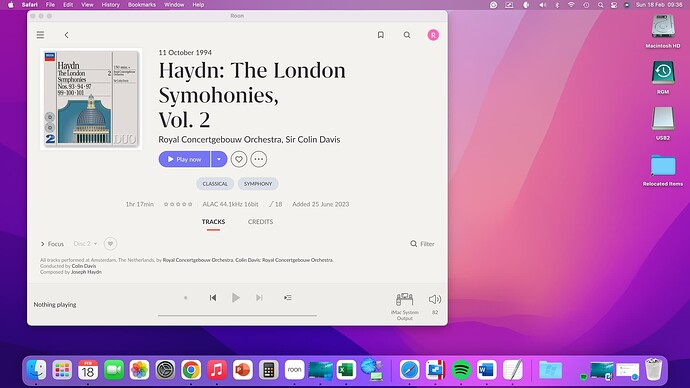Click the menu bar sound volume icon
690x388 pixels.
click(x=542, y=5)
